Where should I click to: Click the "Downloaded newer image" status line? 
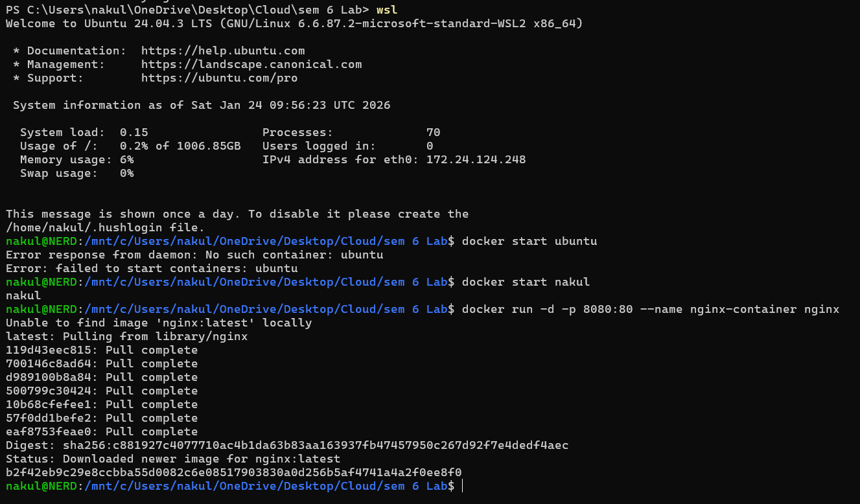[173, 459]
